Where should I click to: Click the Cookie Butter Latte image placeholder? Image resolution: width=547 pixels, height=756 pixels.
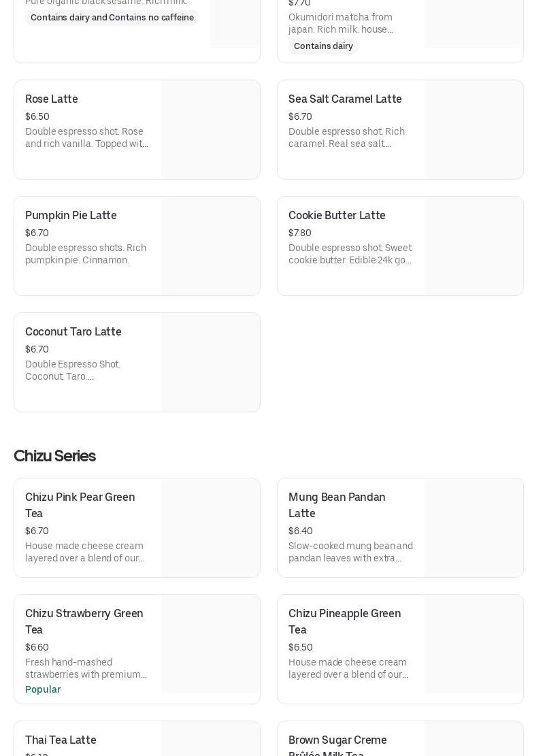coord(474,246)
